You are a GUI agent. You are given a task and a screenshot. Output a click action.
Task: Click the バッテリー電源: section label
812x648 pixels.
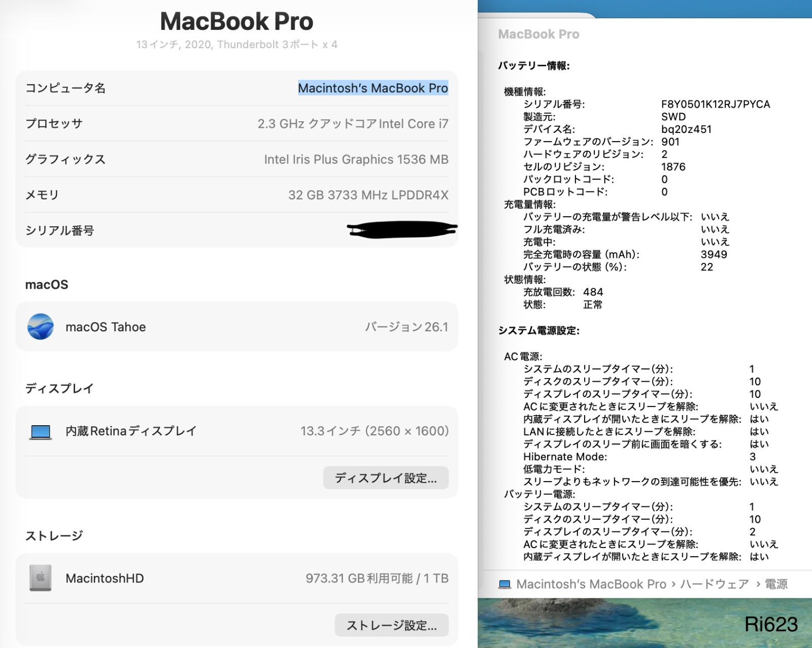coord(539,494)
